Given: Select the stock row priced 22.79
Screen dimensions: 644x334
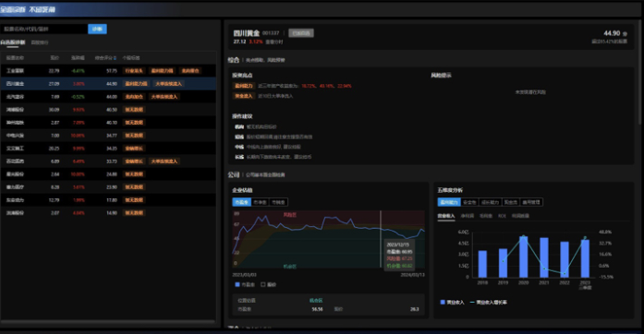Looking at the screenshot, I should click(108, 70).
